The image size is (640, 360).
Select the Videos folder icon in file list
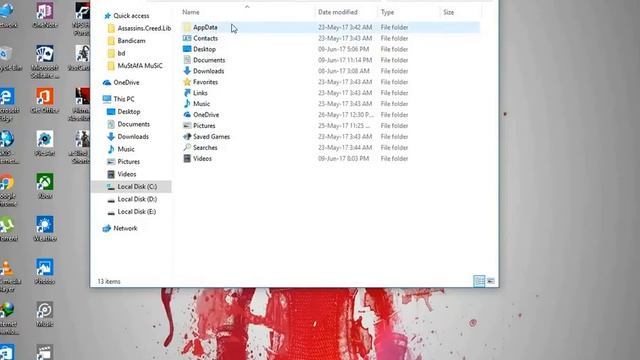[x=187, y=158]
